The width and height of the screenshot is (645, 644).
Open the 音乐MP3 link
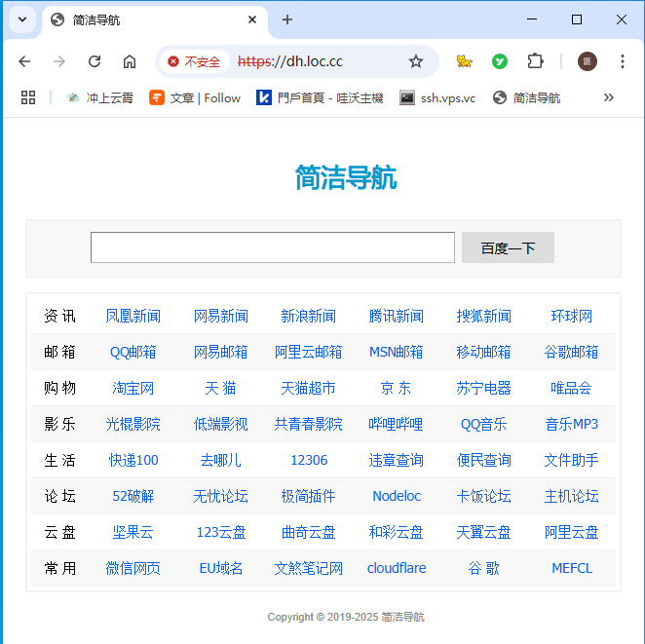(x=571, y=424)
